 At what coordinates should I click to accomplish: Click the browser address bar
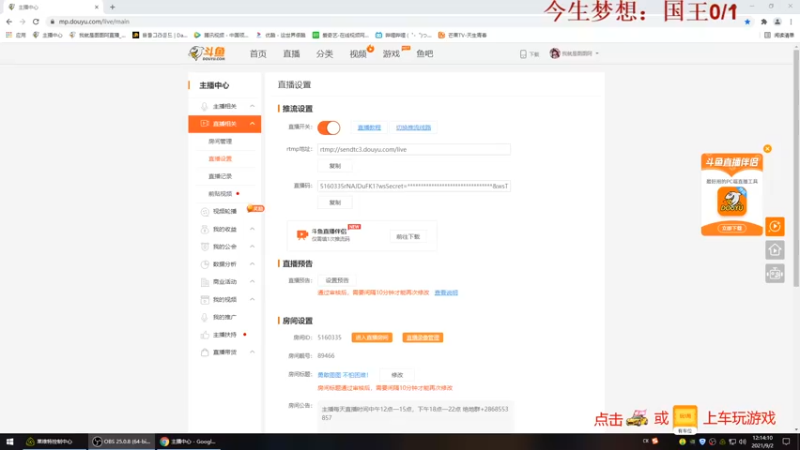point(393,21)
